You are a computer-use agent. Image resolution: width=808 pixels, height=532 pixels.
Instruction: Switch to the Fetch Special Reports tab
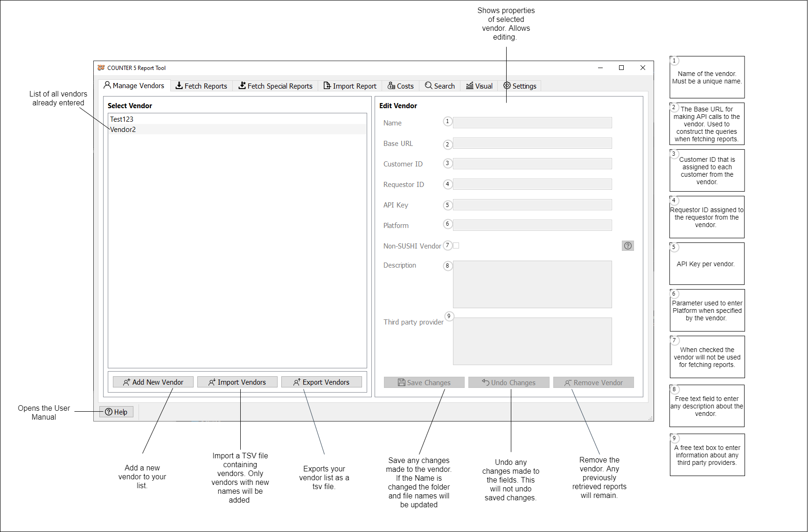tap(275, 86)
